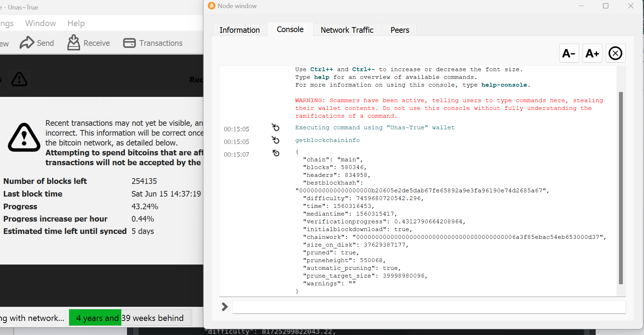644x335 pixels.
Task: Click the large warning icon beside sync notice
Action: pyautogui.click(x=24, y=137)
